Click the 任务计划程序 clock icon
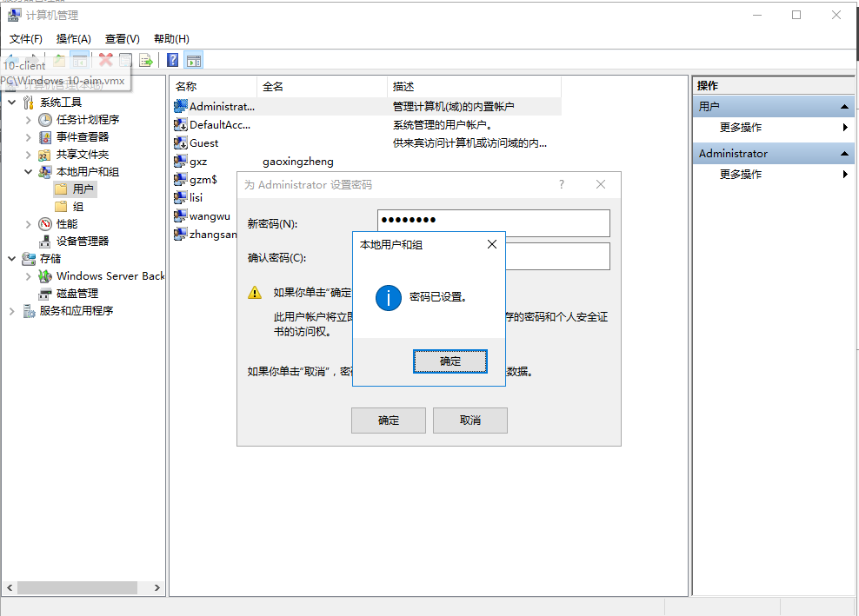The width and height of the screenshot is (859, 616). click(x=45, y=119)
